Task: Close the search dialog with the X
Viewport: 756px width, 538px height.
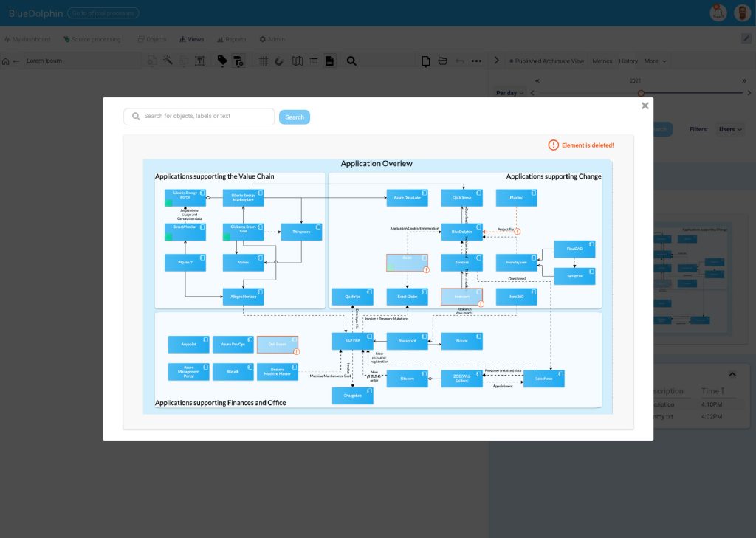Action: coord(645,106)
